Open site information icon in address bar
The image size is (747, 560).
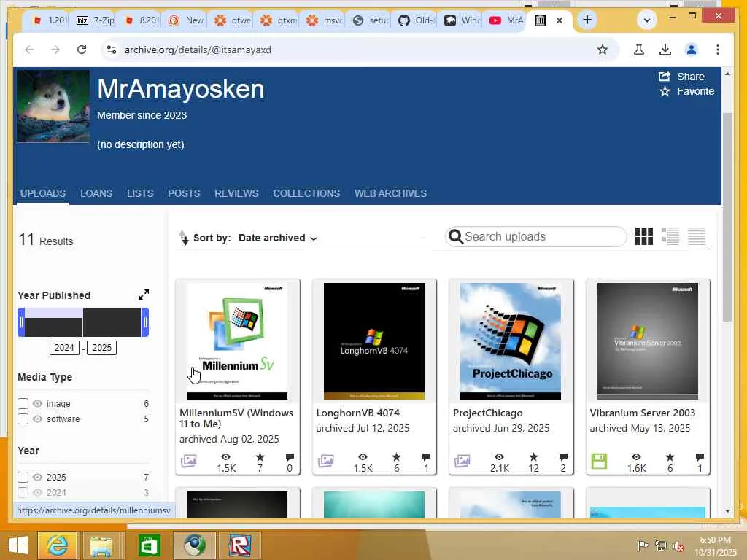coord(112,50)
